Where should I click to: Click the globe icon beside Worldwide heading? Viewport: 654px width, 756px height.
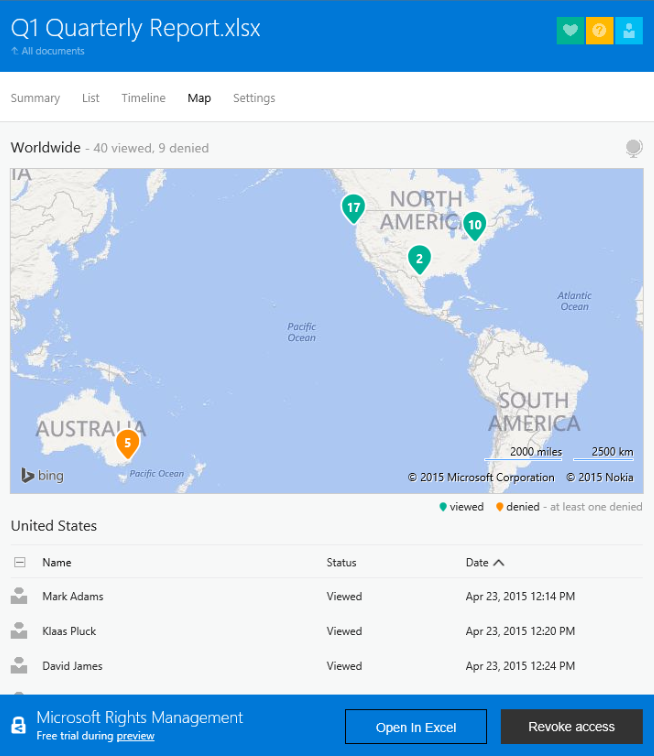click(633, 148)
